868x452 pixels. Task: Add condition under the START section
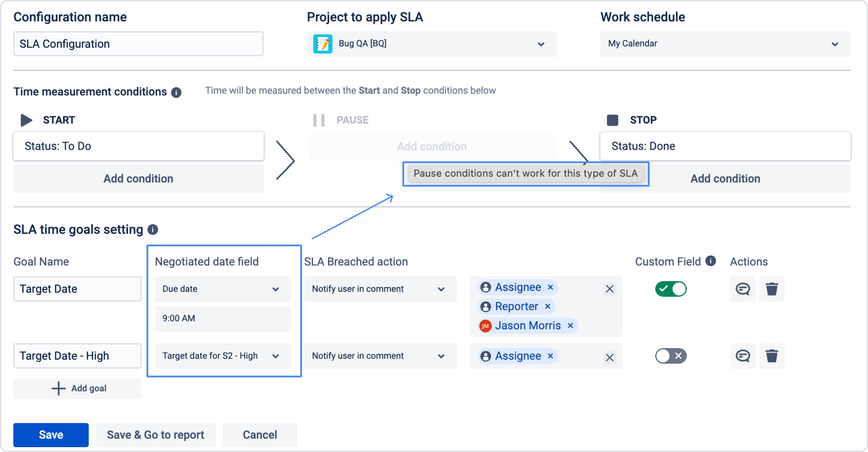click(x=138, y=179)
